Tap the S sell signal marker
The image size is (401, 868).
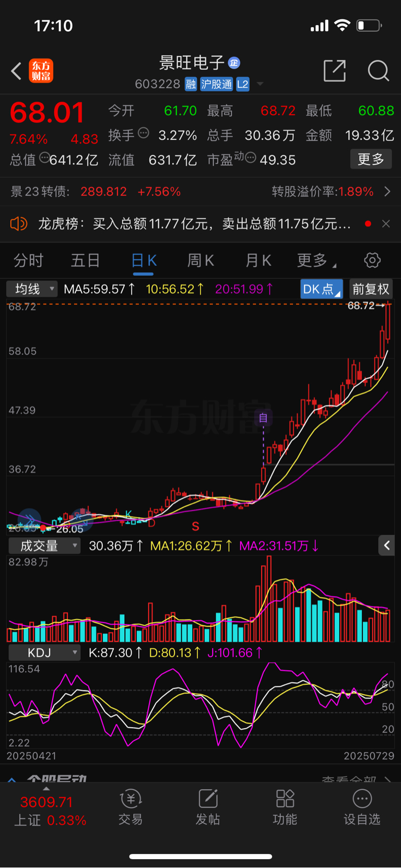pyautogui.click(x=195, y=526)
